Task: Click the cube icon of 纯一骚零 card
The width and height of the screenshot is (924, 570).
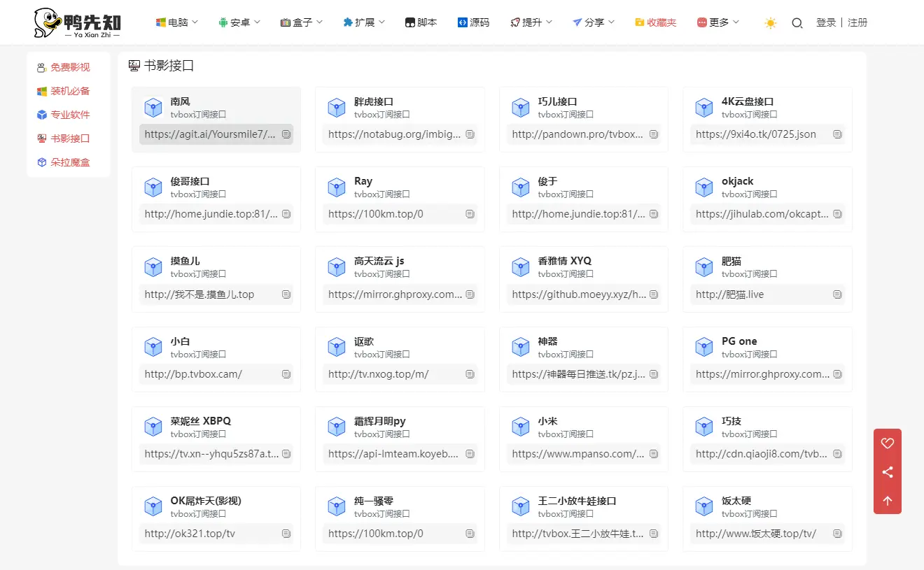Action: (337, 506)
